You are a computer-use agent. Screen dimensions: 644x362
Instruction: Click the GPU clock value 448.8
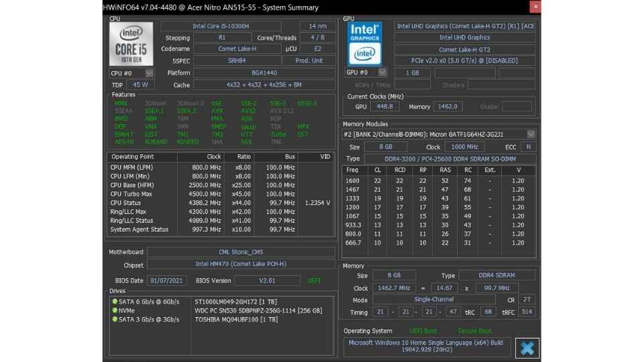pos(384,107)
